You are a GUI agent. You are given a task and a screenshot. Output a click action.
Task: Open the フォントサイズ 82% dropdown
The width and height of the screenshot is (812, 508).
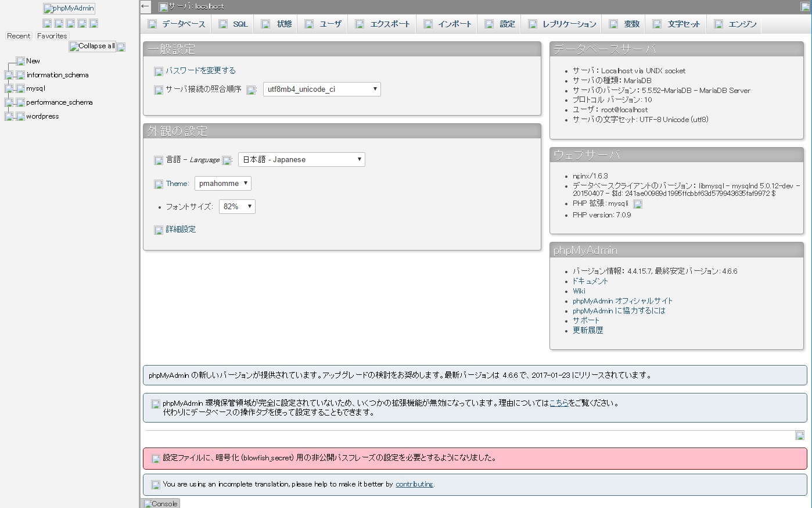(x=236, y=207)
